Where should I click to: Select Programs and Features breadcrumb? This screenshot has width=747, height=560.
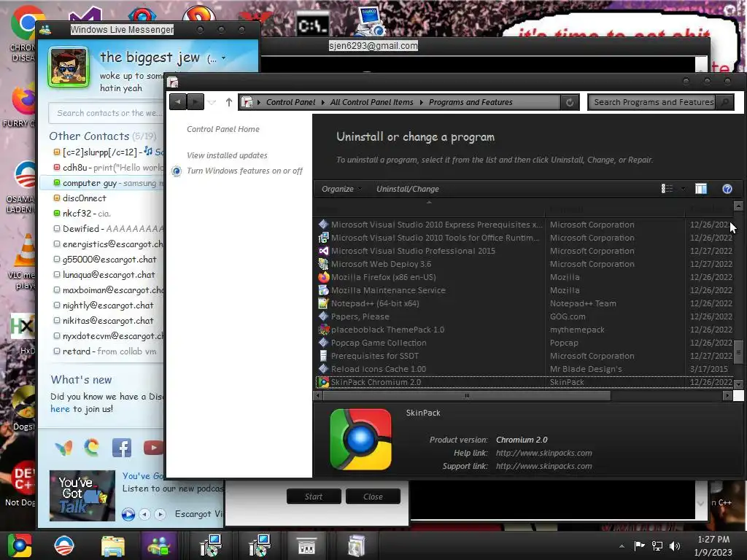coord(471,102)
